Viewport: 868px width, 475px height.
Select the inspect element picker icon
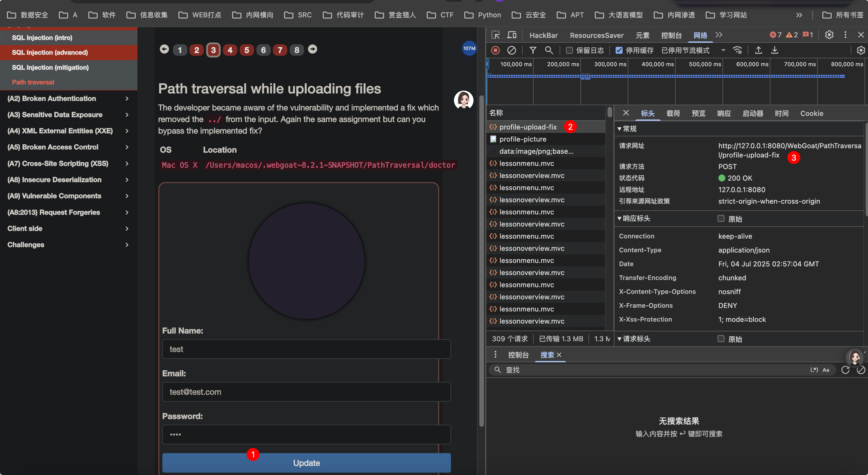(495, 35)
